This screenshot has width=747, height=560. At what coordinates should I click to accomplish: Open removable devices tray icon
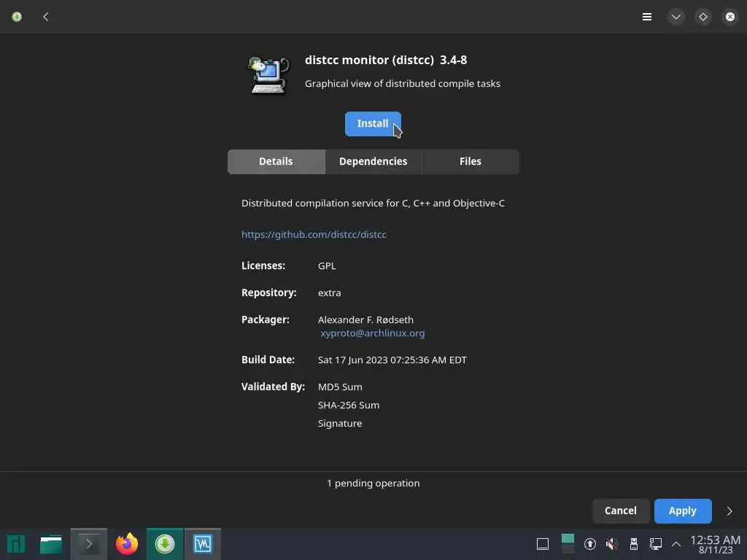pyautogui.click(x=634, y=544)
